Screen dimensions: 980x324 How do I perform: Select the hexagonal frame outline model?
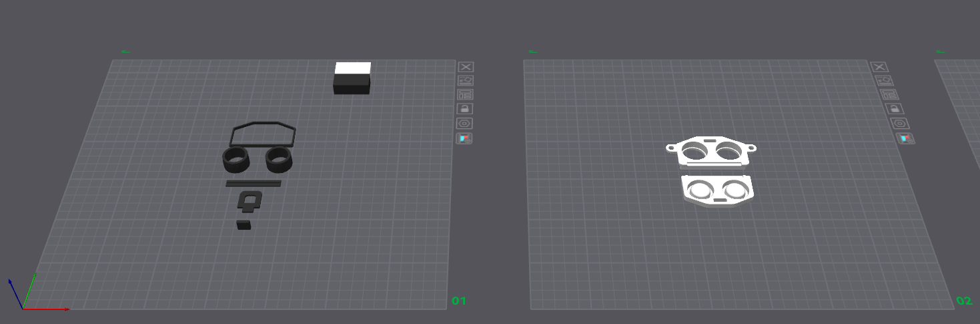[262, 134]
